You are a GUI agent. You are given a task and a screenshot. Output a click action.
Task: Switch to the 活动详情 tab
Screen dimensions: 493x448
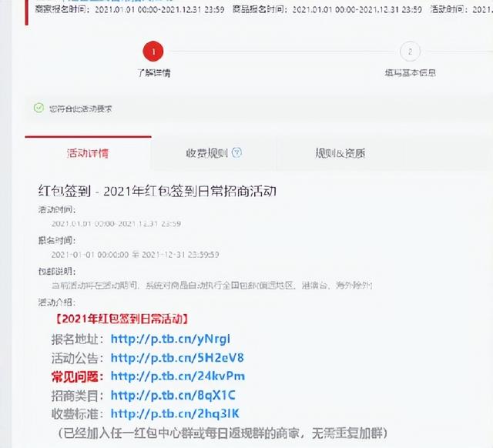point(88,153)
